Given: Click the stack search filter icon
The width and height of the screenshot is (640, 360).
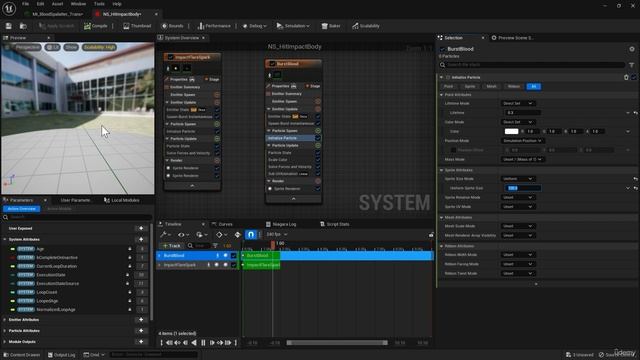Looking at the screenshot, I should pos(631,65).
